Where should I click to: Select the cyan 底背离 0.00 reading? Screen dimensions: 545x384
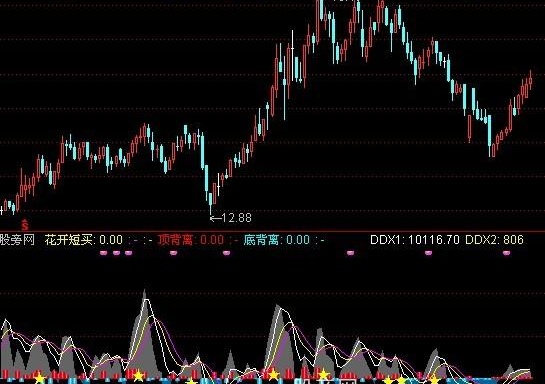[277, 240]
